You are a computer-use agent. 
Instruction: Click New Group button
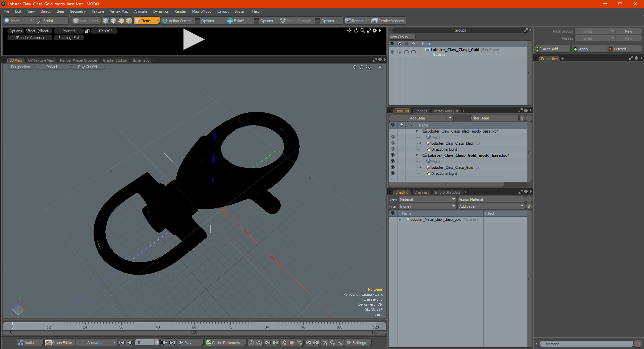pos(402,37)
